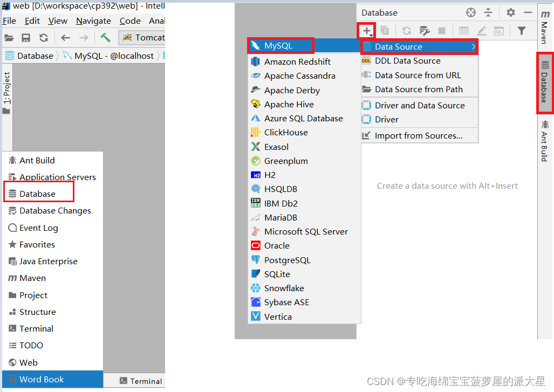Open Database Changes tool window
The height and width of the screenshot is (392, 554).
coord(53,210)
